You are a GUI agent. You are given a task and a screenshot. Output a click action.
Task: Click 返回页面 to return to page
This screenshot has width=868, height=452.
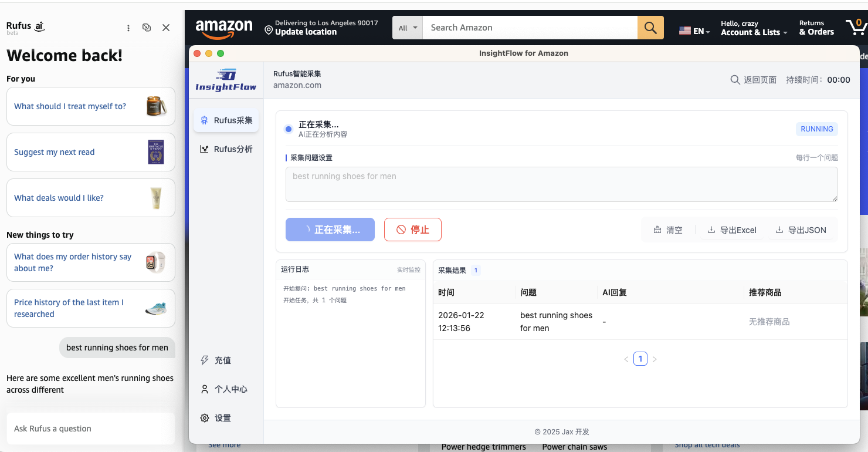[754, 80]
